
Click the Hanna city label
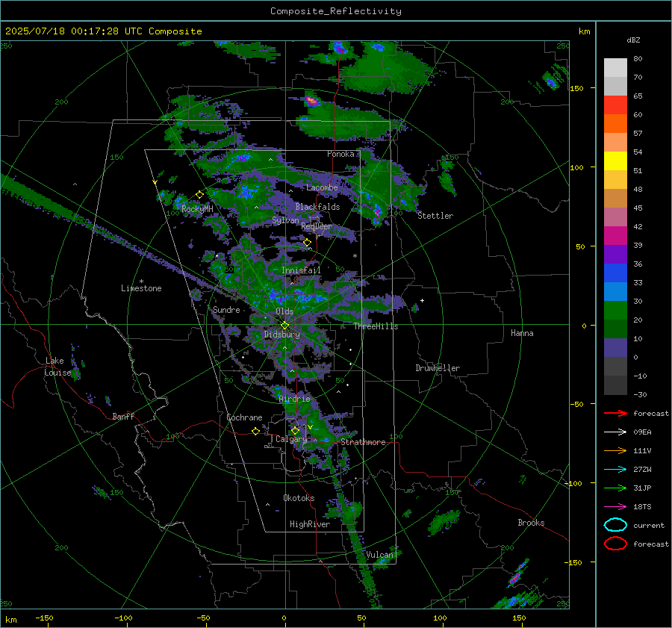click(522, 333)
